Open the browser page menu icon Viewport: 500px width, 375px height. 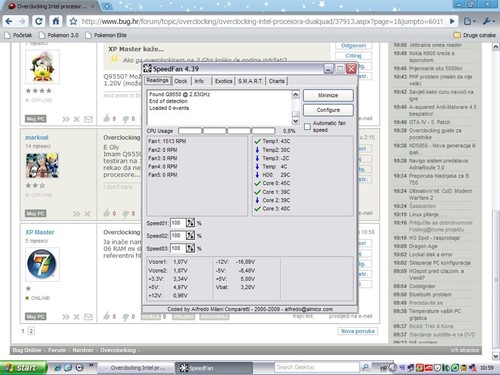(x=469, y=21)
